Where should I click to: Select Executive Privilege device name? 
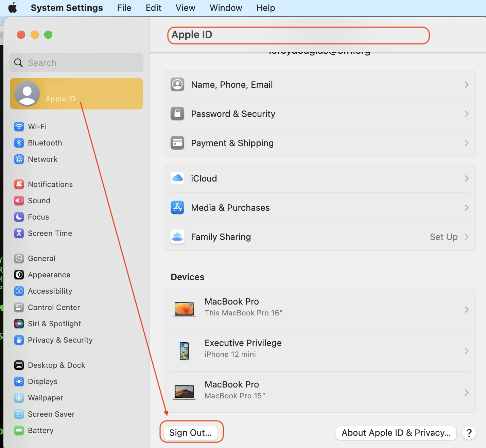pyautogui.click(x=243, y=343)
